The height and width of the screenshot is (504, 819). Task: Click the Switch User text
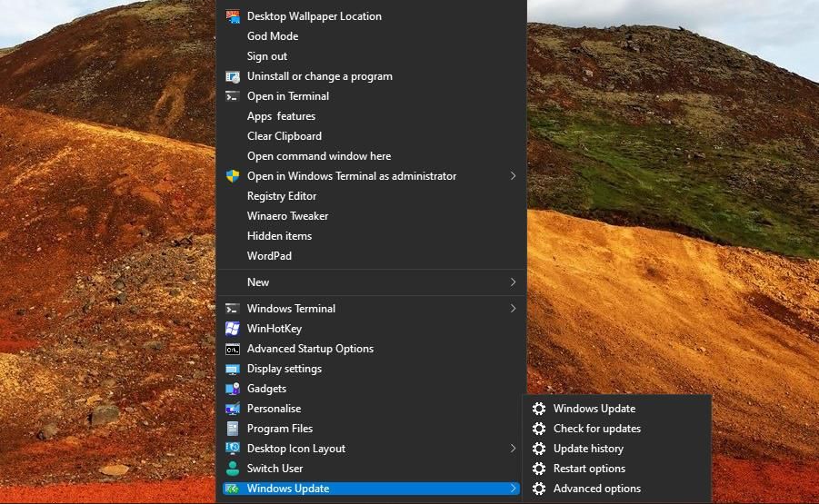coord(275,469)
